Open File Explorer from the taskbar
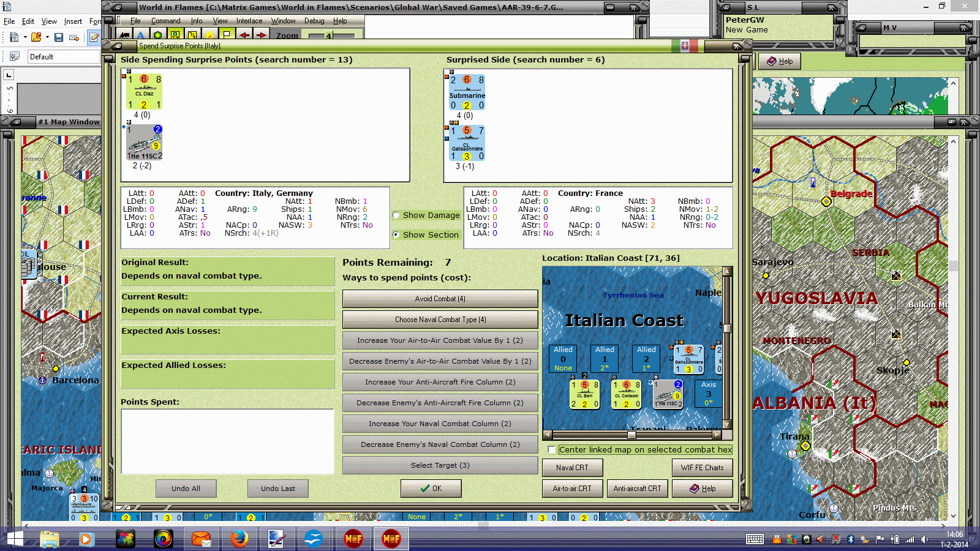The height and width of the screenshot is (551, 980). 50,539
